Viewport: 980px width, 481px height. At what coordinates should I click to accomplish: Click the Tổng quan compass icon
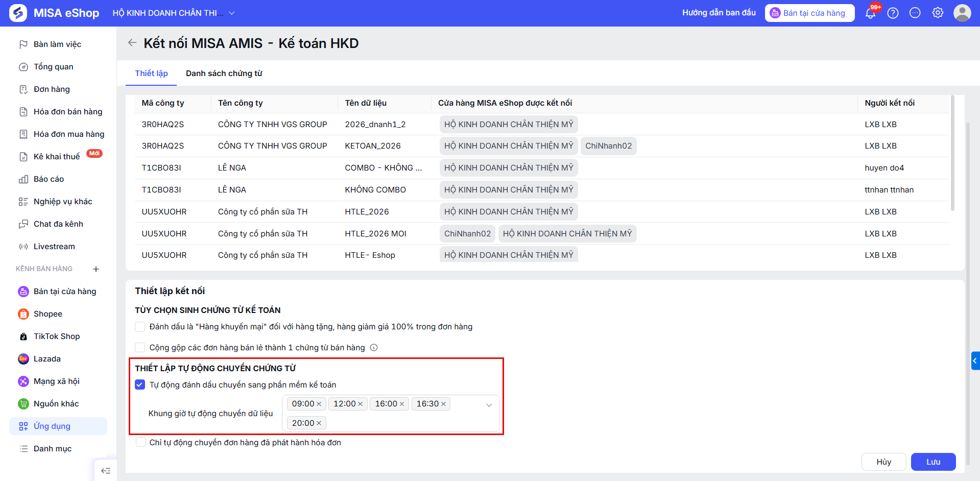pos(23,67)
